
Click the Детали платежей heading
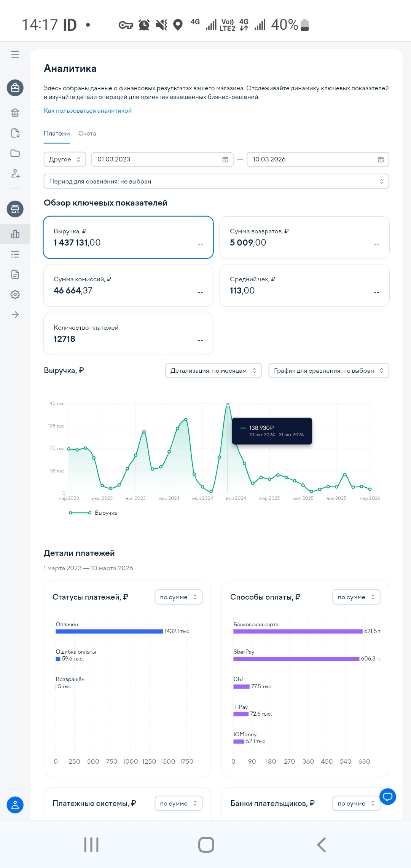(79, 553)
